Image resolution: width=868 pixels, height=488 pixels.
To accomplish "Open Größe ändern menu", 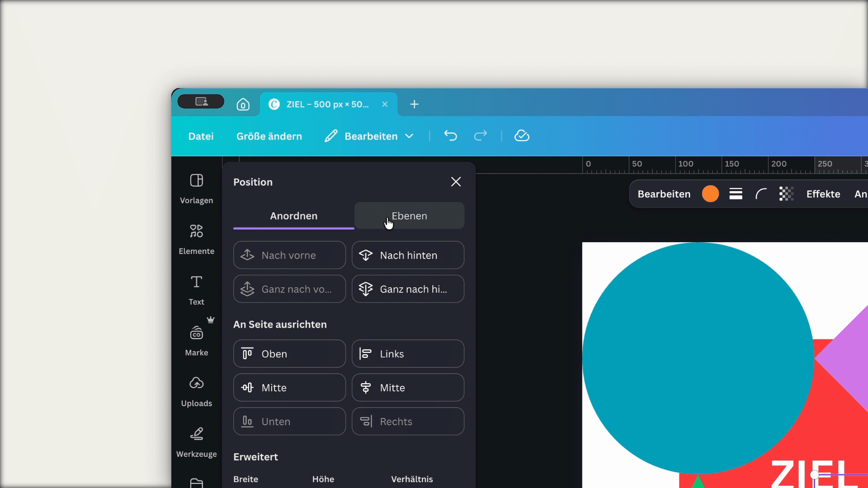I will point(269,136).
